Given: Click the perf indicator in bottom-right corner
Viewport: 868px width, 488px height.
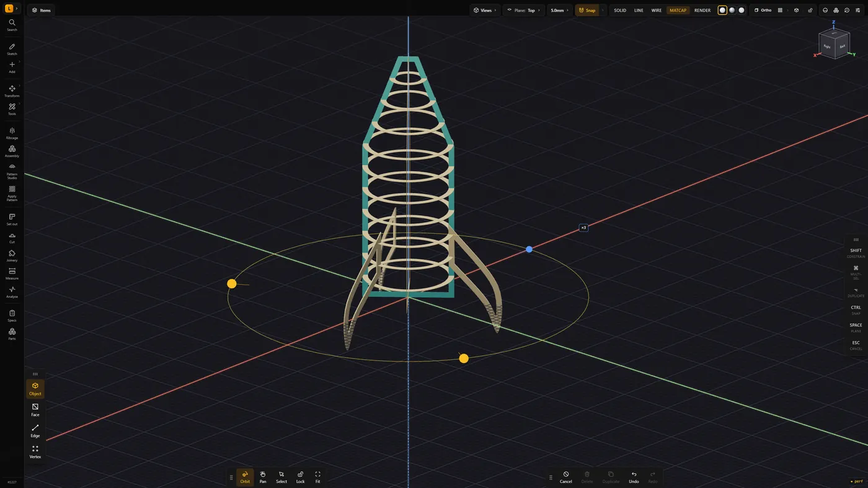Looking at the screenshot, I should [x=856, y=481].
